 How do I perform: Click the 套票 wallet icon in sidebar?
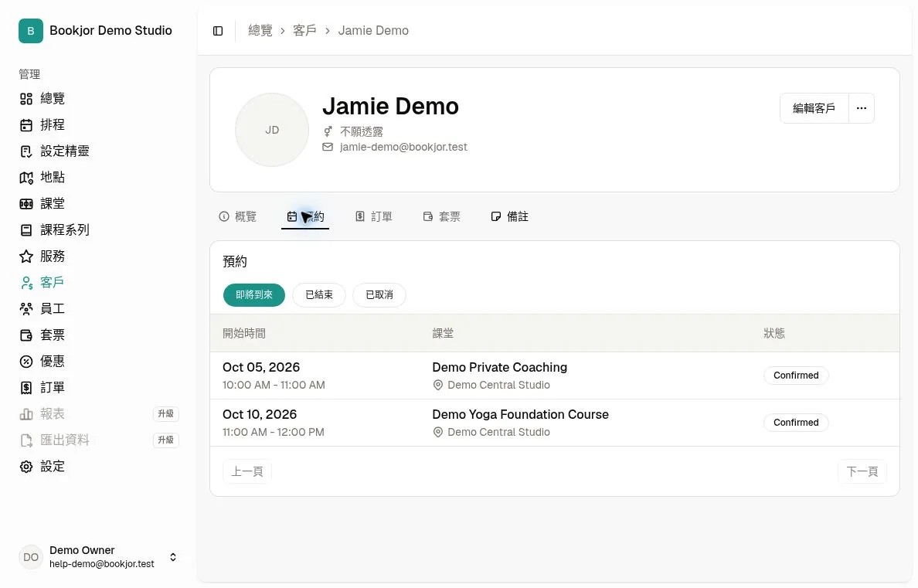point(25,335)
